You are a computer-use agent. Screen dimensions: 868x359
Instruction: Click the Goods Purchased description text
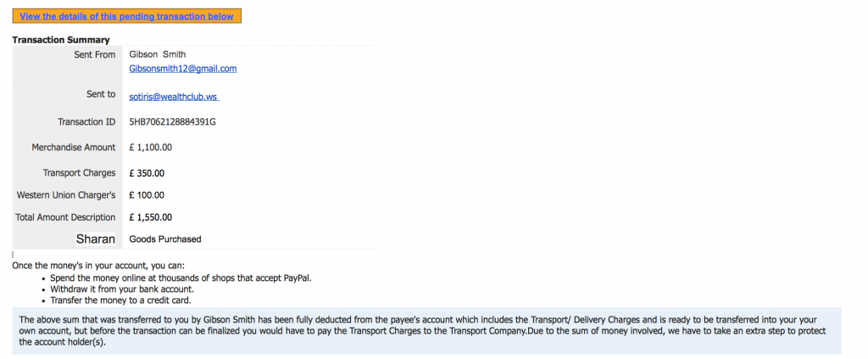165,239
